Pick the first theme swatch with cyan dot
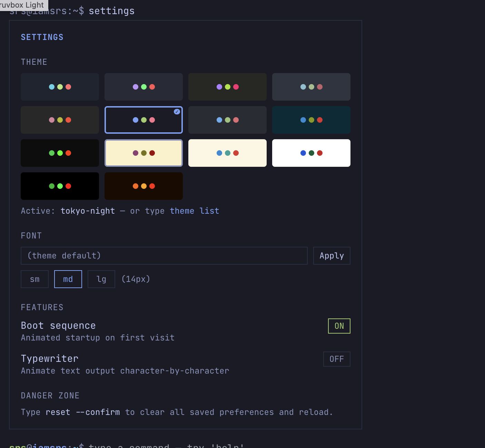Screen dimensions: 485x448 tap(60, 87)
